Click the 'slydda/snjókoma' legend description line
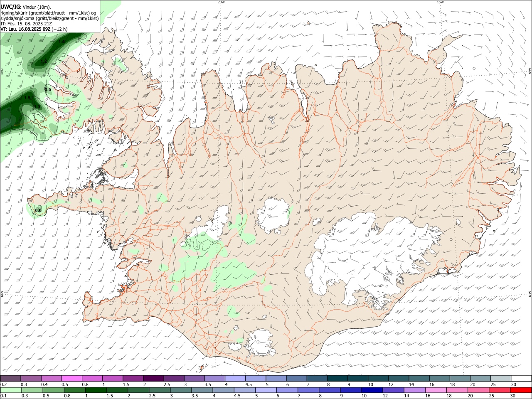Image resolution: width=532 pixels, height=399 pixels. pos(49,18)
